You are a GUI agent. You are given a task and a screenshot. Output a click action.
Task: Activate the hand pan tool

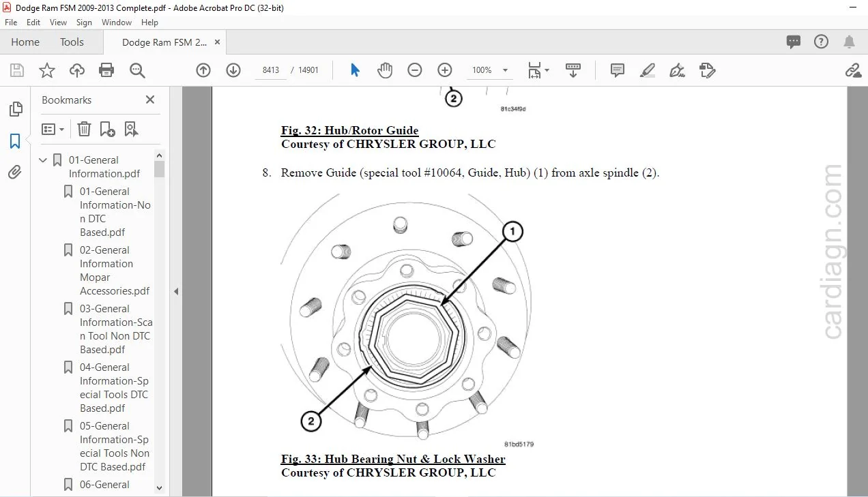(x=385, y=70)
